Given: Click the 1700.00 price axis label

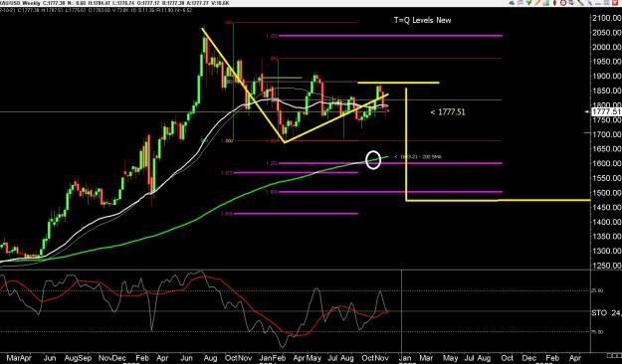Looking at the screenshot, I should [x=606, y=134].
